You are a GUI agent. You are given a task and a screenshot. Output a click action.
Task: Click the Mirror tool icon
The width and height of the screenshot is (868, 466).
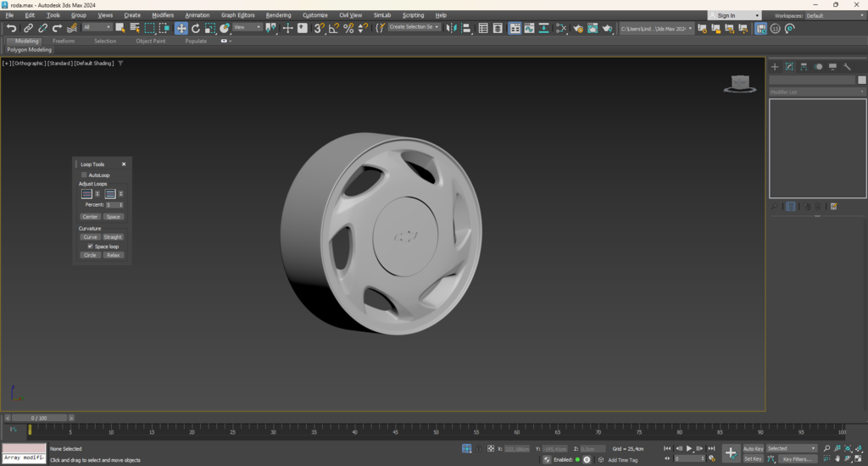451,28
